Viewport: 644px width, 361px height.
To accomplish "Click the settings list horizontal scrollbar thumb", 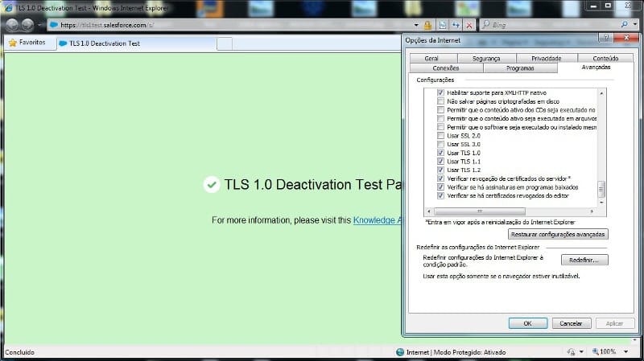I will pos(479,211).
